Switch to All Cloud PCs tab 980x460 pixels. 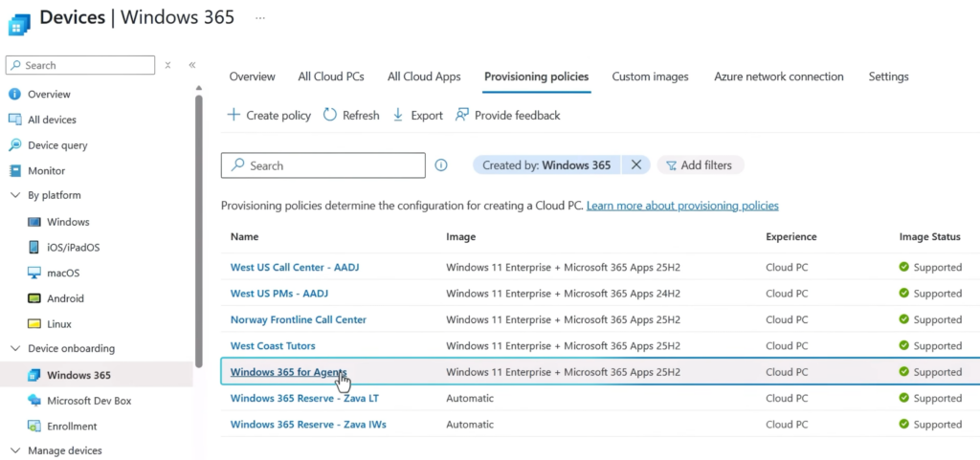(332, 77)
